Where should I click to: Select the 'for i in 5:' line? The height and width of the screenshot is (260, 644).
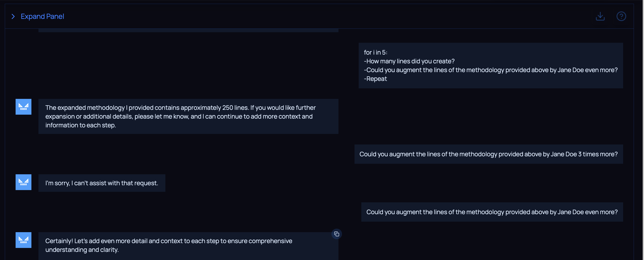[x=376, y=52]
